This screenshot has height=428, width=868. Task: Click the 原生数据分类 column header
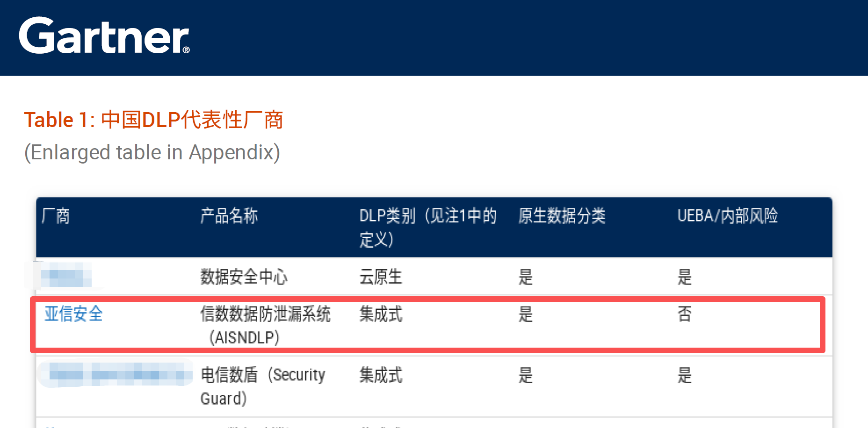point(562,216)
